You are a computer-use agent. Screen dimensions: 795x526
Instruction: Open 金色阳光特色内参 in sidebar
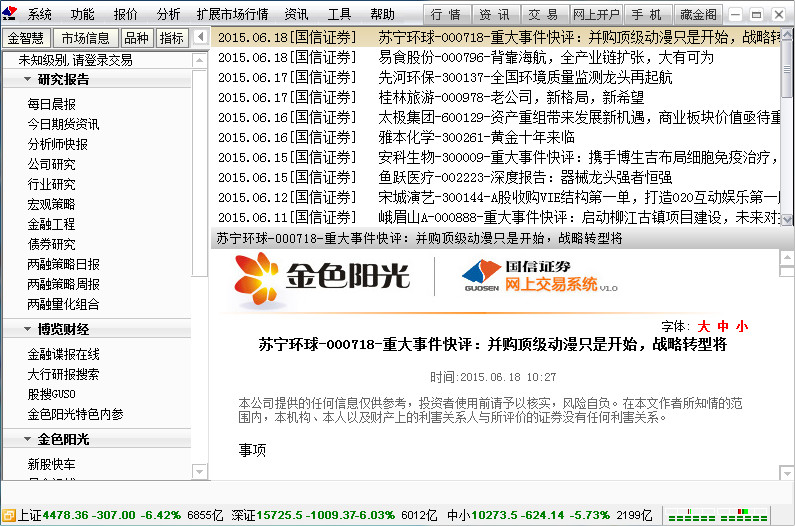coord(76,414)
